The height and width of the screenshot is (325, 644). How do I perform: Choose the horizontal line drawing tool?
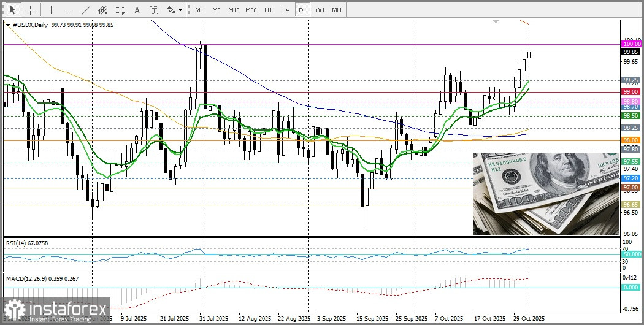point(69,10)
